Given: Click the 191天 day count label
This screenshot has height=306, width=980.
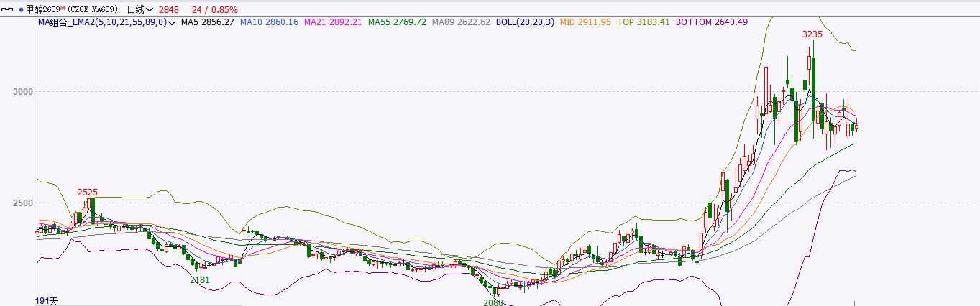Looking at the screenshot, I should (x=46, y=301).
